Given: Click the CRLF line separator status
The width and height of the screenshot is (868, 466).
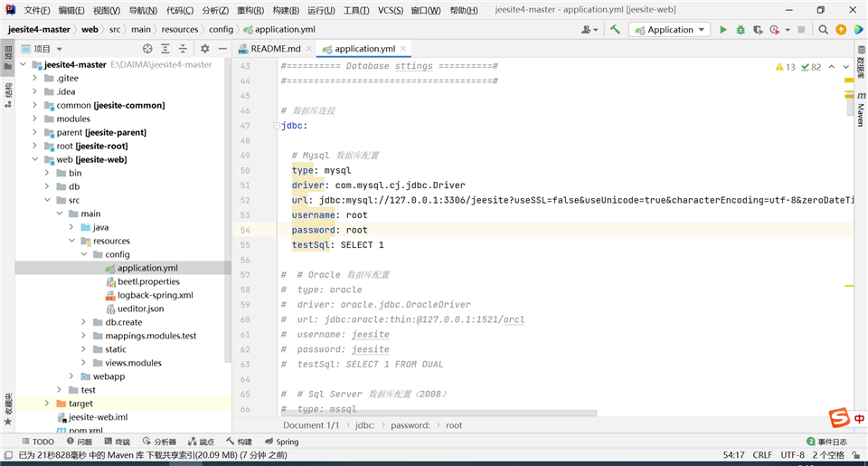Looking at the screenshot, I should 762,455.
